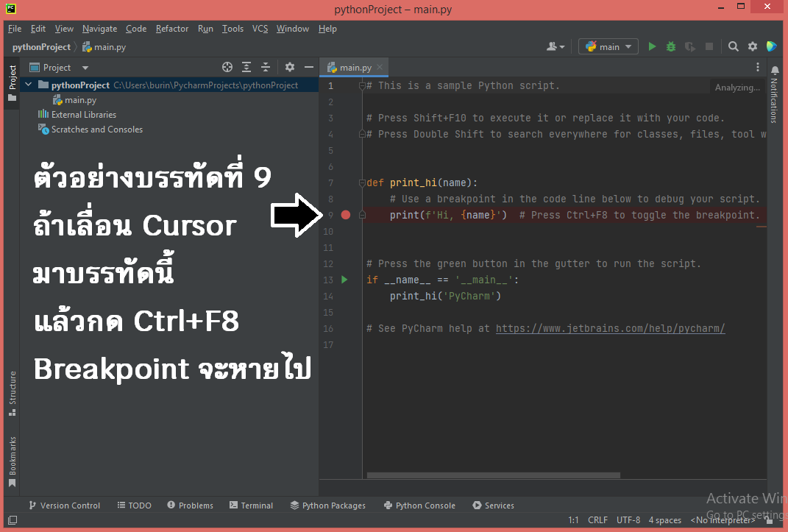
Task: Open the Help menu
Action: point(327,29)
